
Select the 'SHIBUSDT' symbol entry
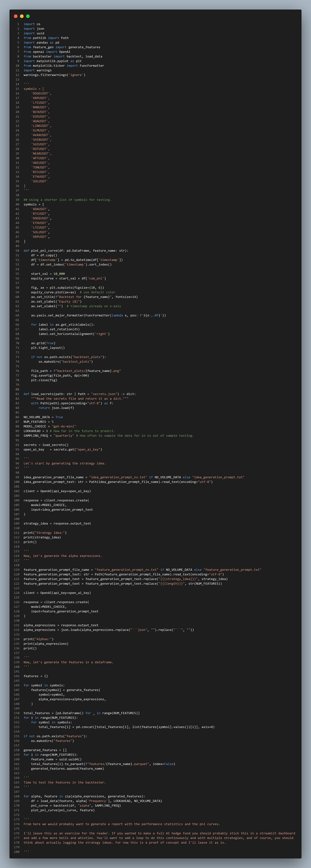(x=41, y=140)
